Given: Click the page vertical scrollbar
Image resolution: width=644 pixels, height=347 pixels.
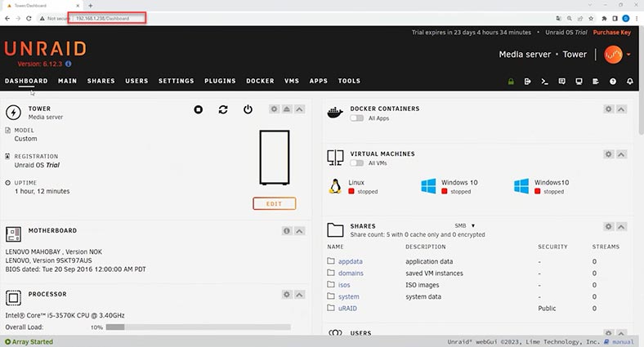Looking at the screenshot, I should (641, 82).
